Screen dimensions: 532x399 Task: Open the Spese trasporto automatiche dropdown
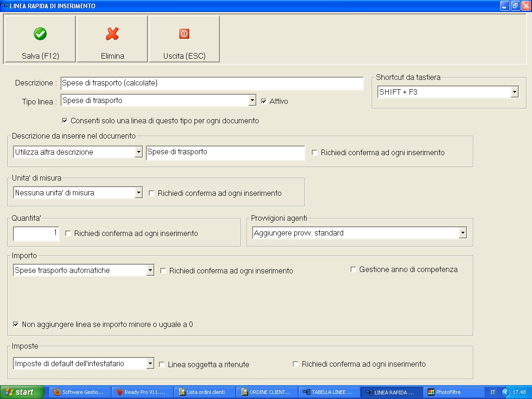click(150, 271)
